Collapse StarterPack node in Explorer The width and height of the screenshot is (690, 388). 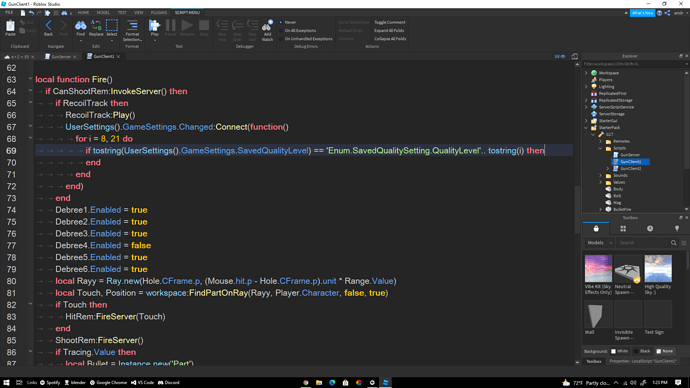(x=586, y=128)
